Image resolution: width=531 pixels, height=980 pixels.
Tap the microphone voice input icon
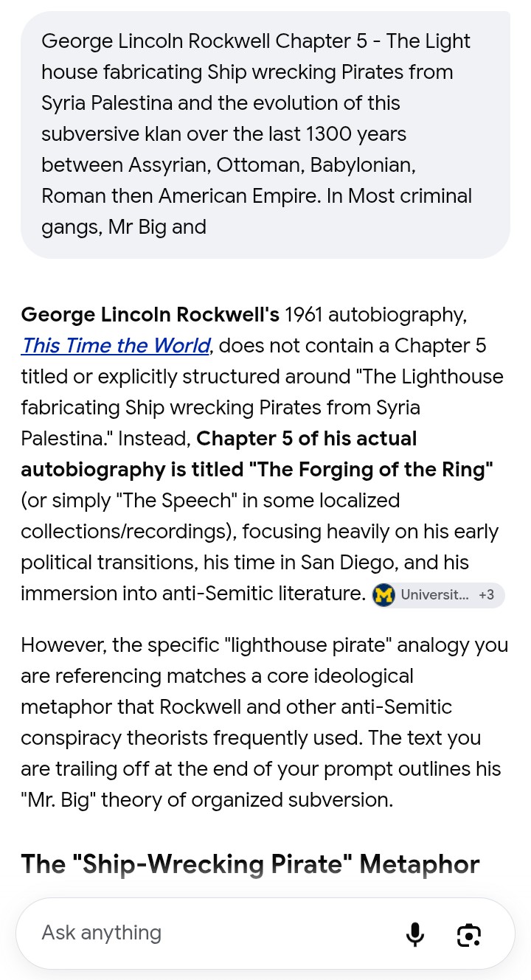click(x=415, y=934)
